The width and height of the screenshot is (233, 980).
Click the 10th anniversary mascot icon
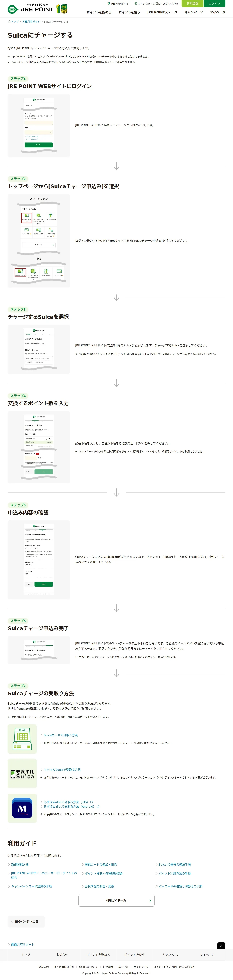[x=62, y=8]
